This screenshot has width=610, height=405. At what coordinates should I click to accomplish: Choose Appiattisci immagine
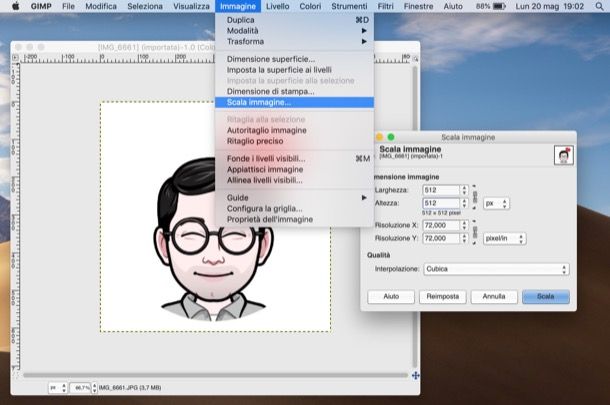pyautogui.click(x=294, y=170)
